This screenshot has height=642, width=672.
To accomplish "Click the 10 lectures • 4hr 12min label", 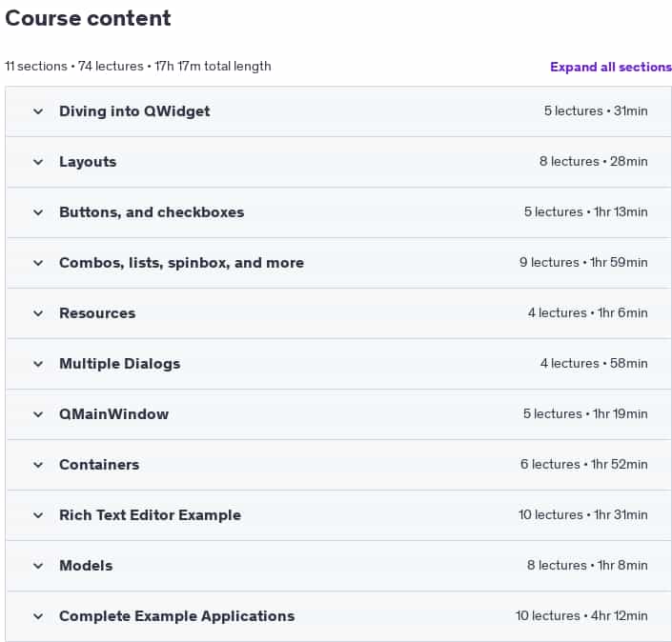I will click(581, 616).
